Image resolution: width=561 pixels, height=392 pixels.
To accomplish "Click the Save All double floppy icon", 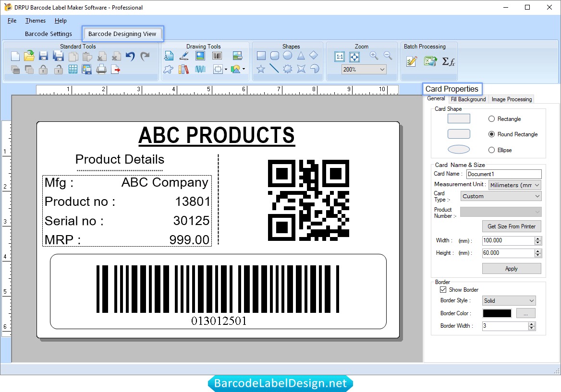I will 58,56.
